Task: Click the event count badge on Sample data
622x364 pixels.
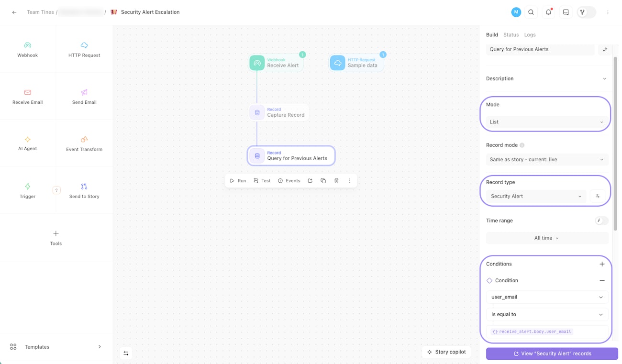Action: [x=383, y=55]
